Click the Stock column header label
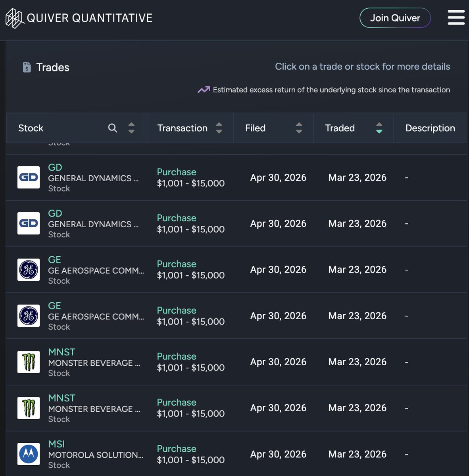The height and width of the screenshot is (476, 469). pos(31,128)
